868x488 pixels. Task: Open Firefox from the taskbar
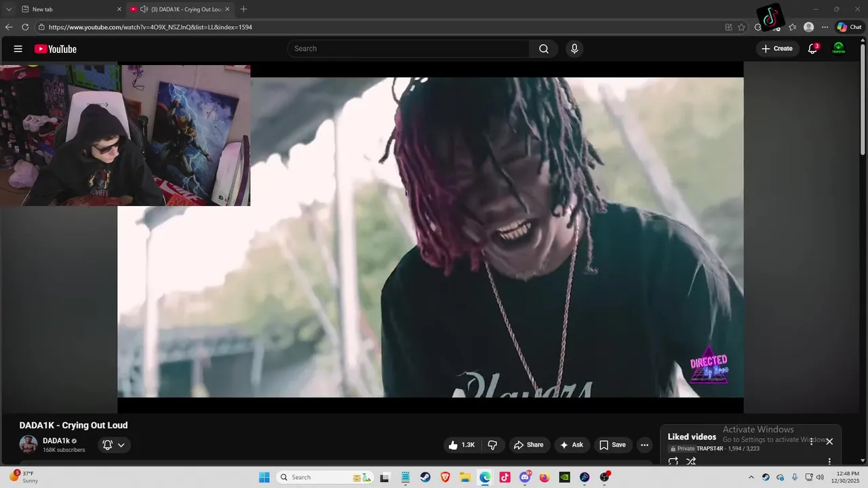tap(545, 477)
